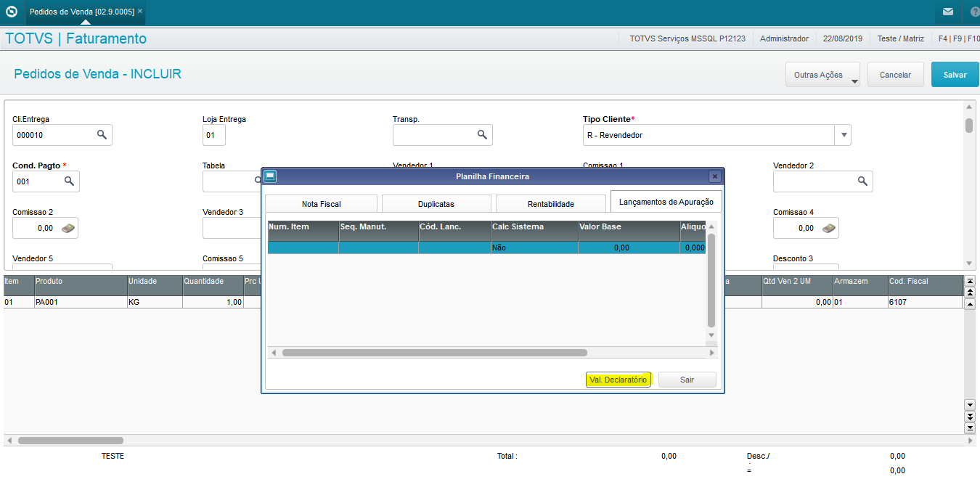The width and height of the screenshot is (980, 503).
Task: Click the Salvar button
Action: [x=955, y=75]
